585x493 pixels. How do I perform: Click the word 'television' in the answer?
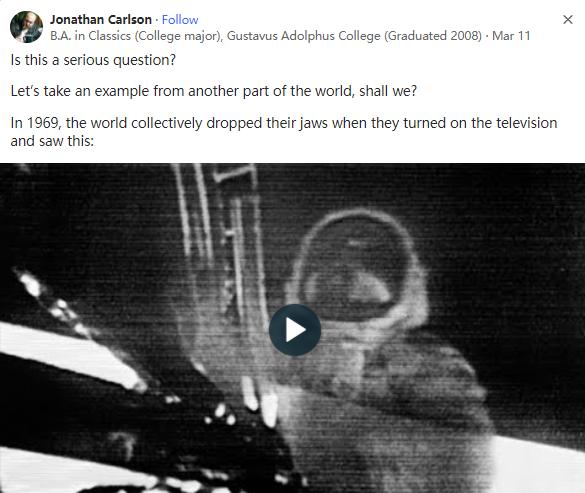[526, 123]
